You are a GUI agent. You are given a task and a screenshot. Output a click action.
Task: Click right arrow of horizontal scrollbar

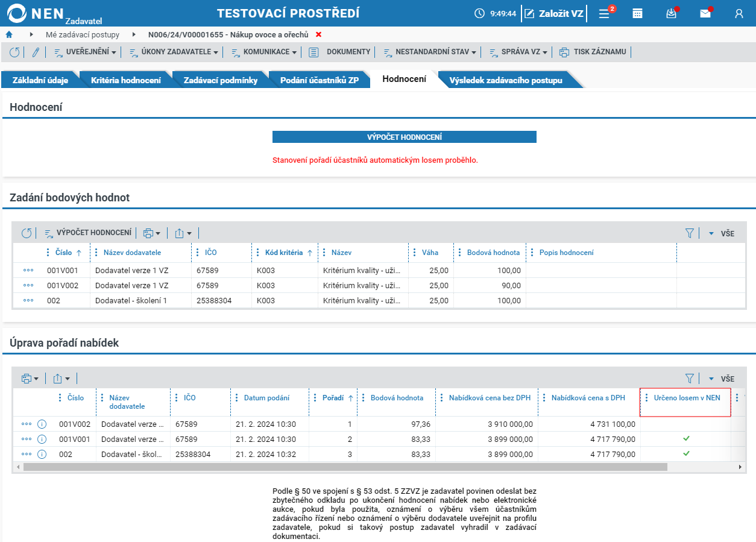coord(740,467)
